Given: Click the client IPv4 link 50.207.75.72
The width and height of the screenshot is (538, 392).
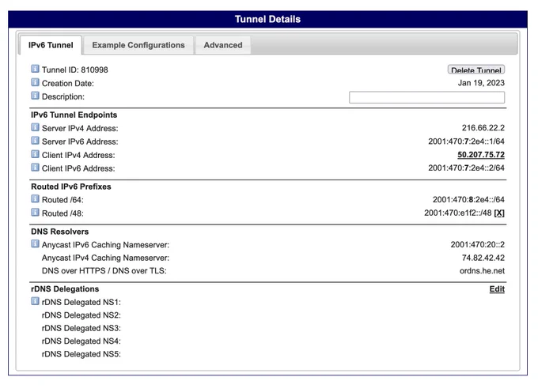Looking at the screenshot, I should click(x=481, y=155).
